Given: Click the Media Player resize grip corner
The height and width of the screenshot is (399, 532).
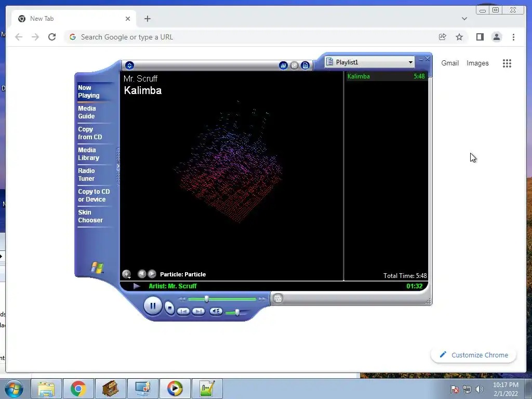Looking at the screenshot, I should point(428,301).
